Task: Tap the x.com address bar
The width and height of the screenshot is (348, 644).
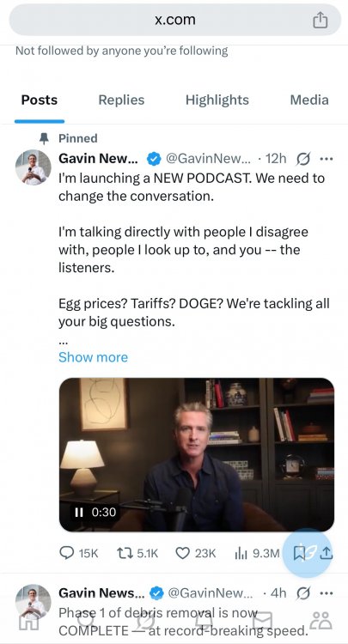Action: [175, 20]
